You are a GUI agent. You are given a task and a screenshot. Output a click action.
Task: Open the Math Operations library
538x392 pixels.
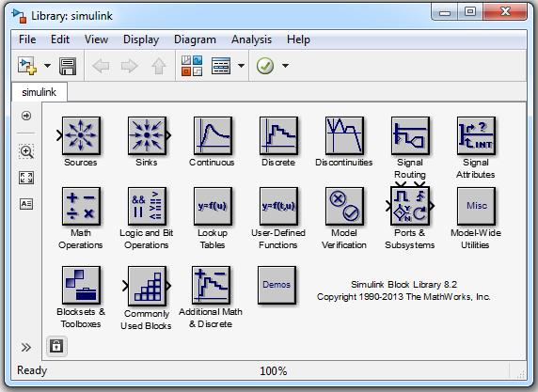(x=81, y=206)
